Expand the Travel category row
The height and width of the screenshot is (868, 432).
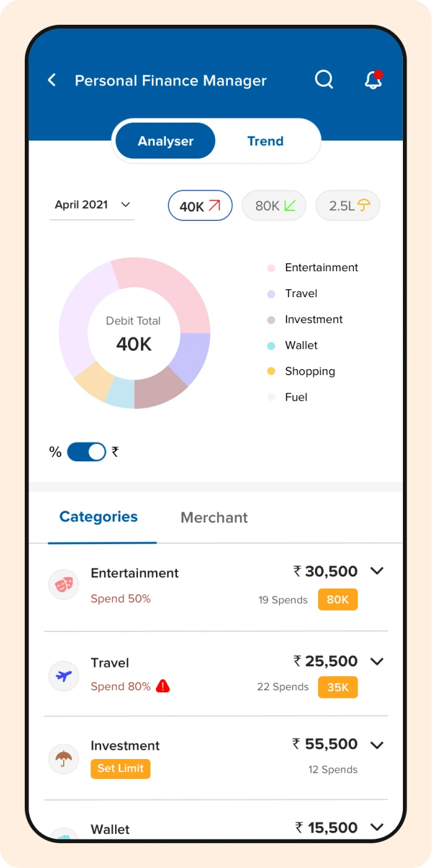[x=377, y=661]
